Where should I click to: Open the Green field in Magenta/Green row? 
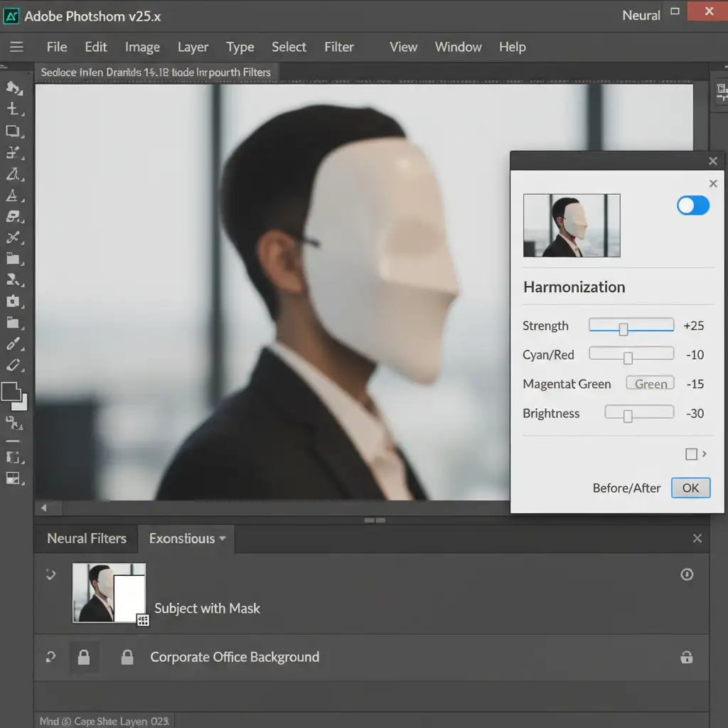click(x=651, y=384)
